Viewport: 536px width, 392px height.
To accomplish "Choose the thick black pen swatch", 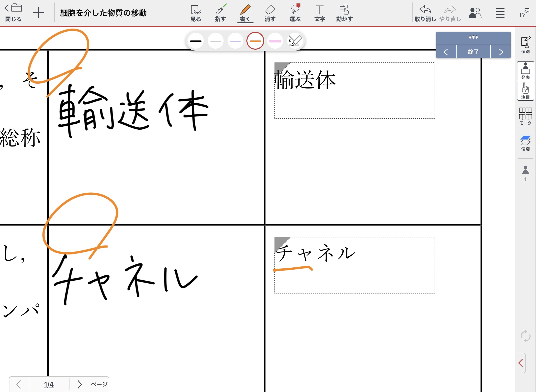I will point(196,41).
